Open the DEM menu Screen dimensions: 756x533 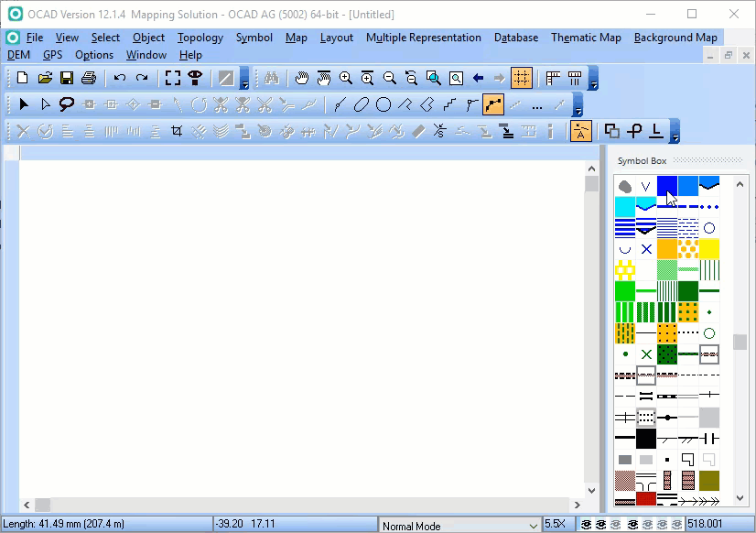point(19,55)
